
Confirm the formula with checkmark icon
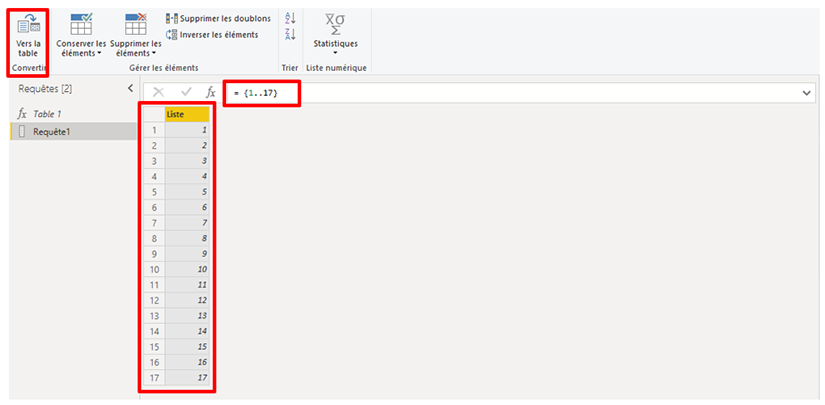[x=186, y=92]
